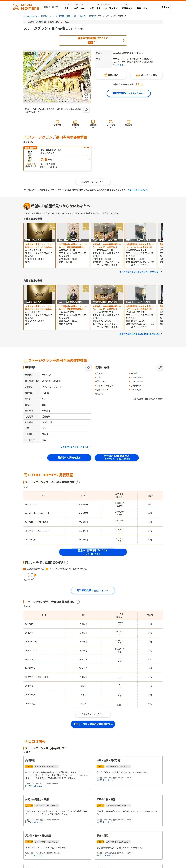Click 賃貸物件の詳細を見る button
Screen dimensions: 186x868
point(69,457)
